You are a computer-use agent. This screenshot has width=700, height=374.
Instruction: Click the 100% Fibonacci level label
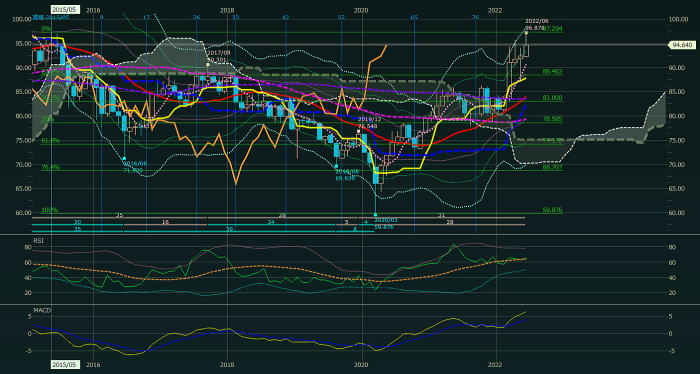click(49, 210)
